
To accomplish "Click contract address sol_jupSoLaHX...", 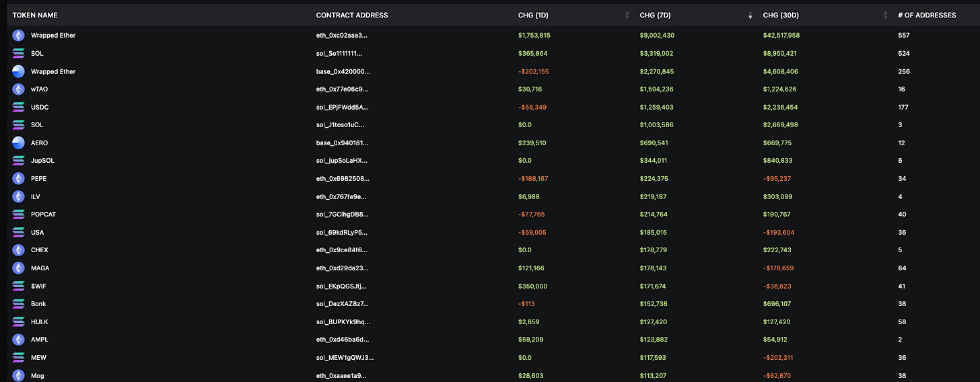I will 343,161.
